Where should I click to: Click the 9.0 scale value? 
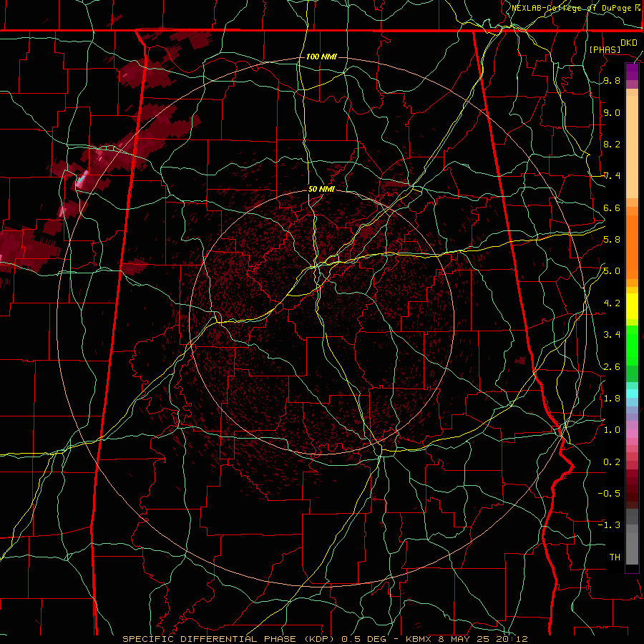[612, 113]
